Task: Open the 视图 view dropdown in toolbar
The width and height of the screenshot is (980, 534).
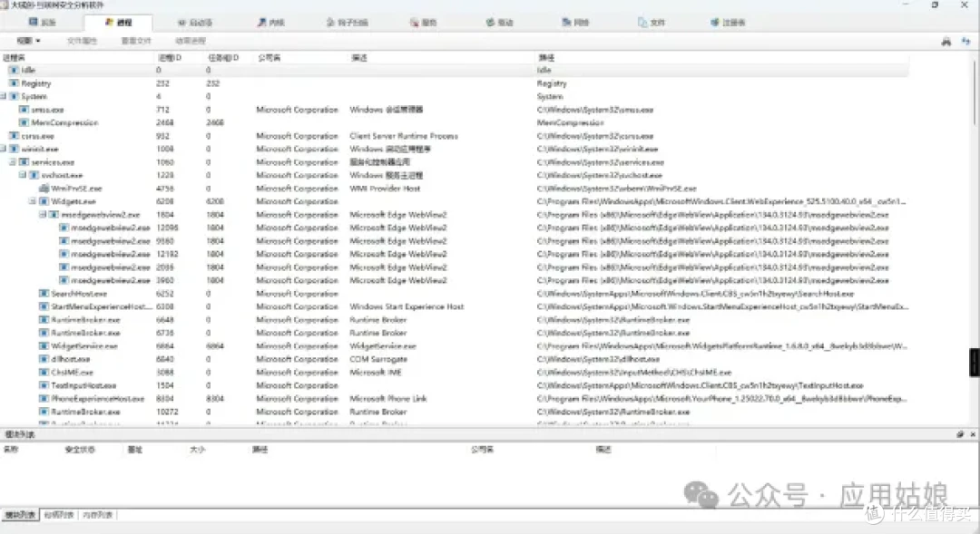Action: click(28, 41)
